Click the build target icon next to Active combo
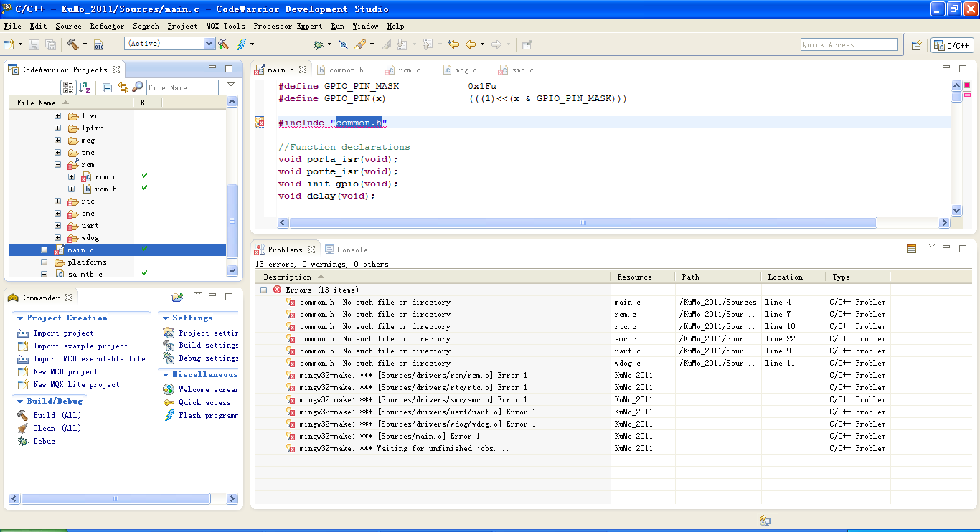980x532 pixels. tap(224, 44)
